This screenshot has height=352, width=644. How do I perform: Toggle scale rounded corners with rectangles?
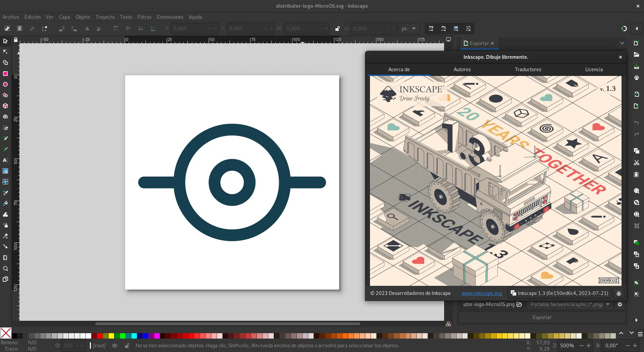point(443,29)
